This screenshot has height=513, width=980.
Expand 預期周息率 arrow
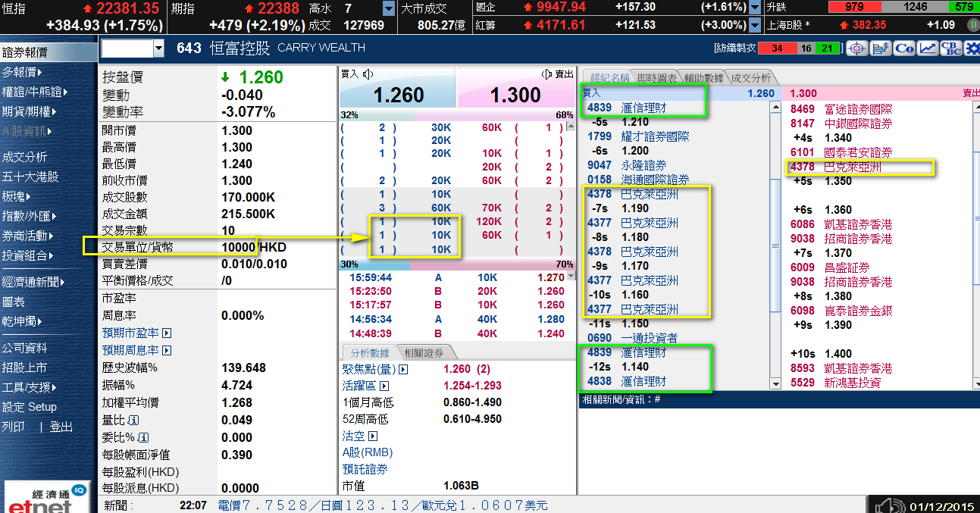point(167,351)
